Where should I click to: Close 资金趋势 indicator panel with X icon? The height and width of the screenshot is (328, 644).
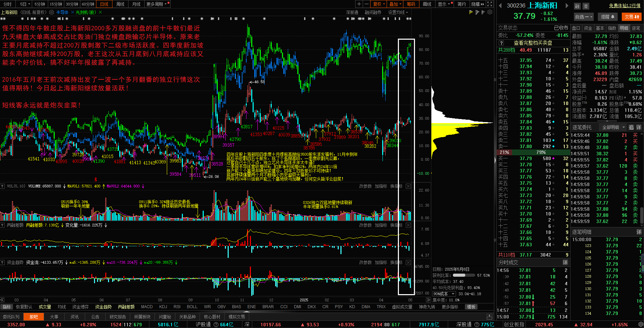tap(408, 262)
